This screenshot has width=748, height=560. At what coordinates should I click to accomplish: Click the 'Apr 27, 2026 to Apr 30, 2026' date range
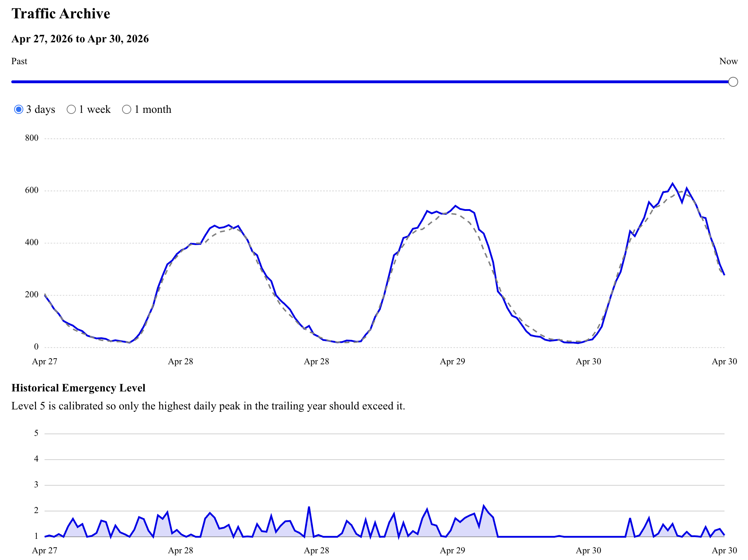click(80, 39)
